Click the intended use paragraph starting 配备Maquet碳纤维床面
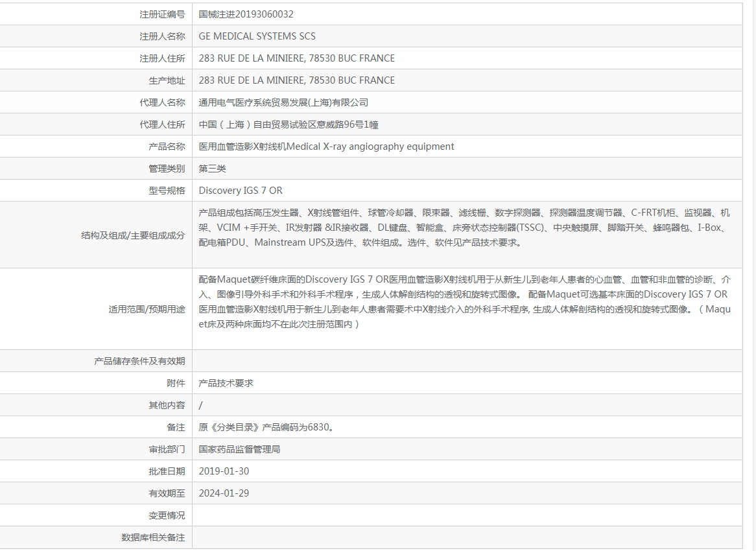The width and height of the screenshot is (756, 551). (x=465, y=302)
